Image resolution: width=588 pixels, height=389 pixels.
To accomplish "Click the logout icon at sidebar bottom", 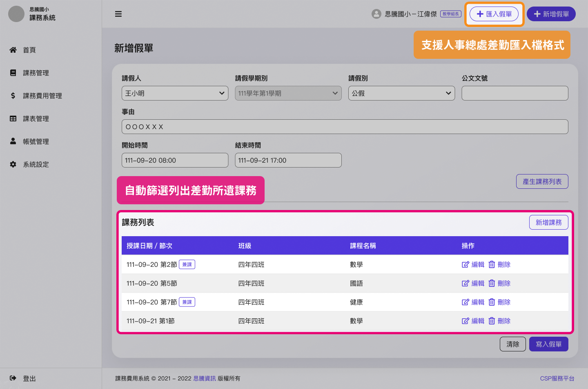I will pyautogui.click(x=13, y=378).
